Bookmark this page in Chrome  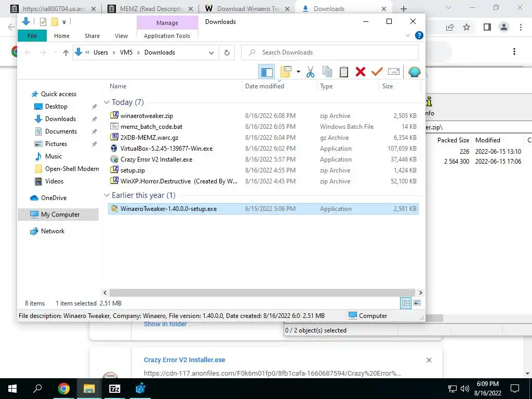click(x=467, y=27)
